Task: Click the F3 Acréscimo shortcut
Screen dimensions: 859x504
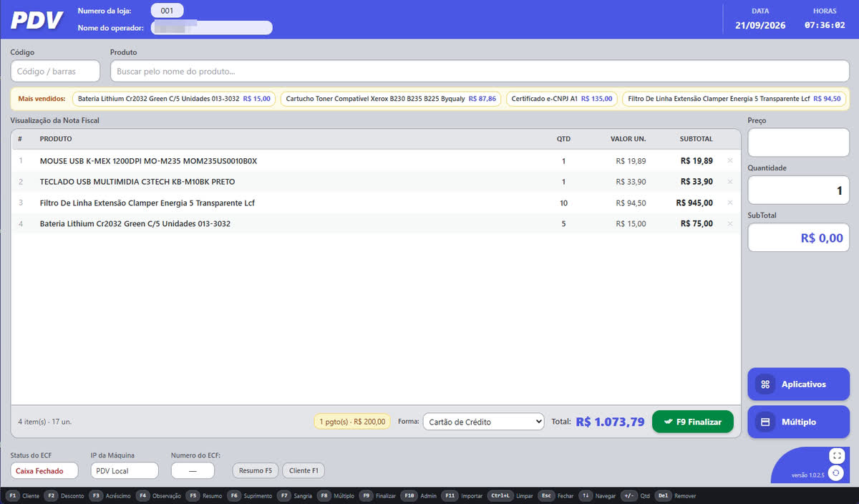Action: pyautogui.click(x=110, y=495)
